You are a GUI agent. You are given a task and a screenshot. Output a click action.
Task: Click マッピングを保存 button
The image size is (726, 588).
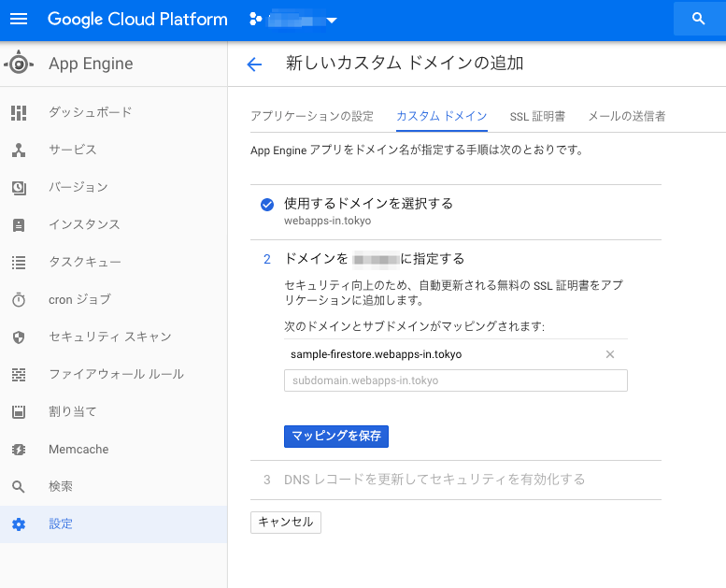(336, 437)
